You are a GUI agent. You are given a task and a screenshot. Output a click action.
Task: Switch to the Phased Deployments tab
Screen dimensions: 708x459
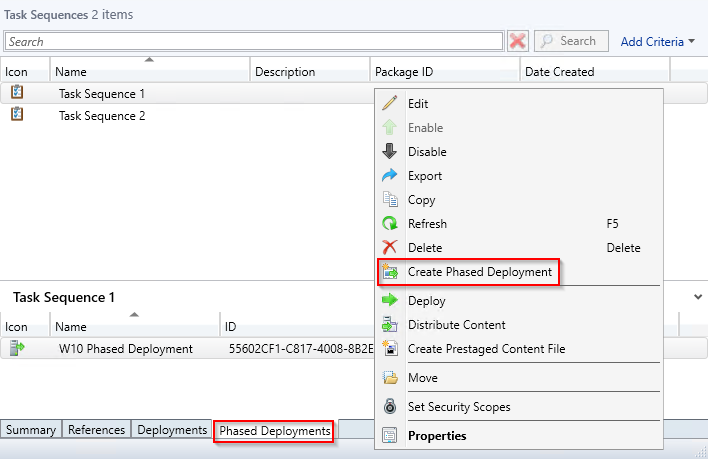coord(275,430)
